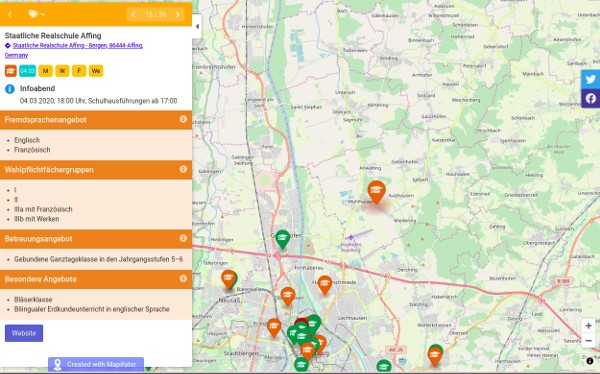Click the back arrow in orange header
600x374 pixels.
[10, 15]
